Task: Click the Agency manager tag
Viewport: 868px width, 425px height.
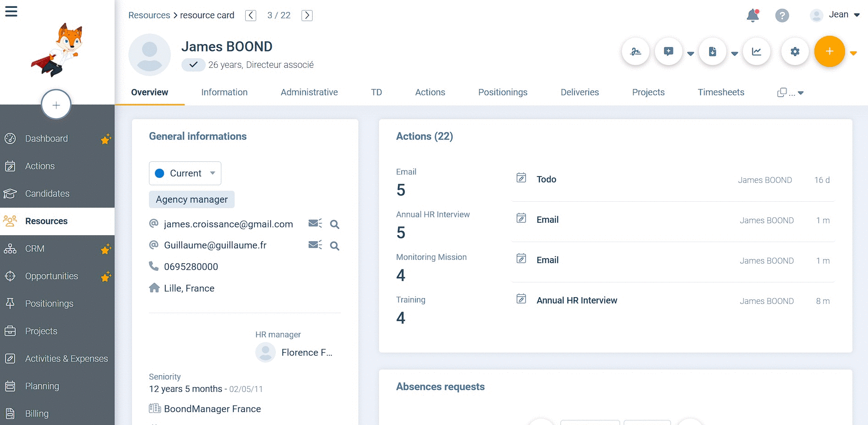Action: coord(192,199)
